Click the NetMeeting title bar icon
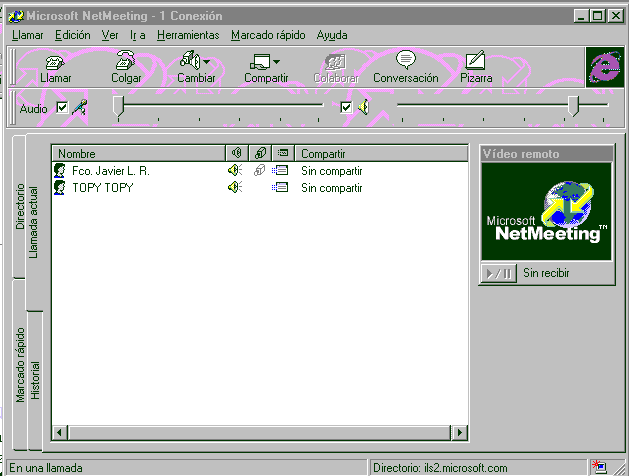629x476 pixels. click(16, 16)
